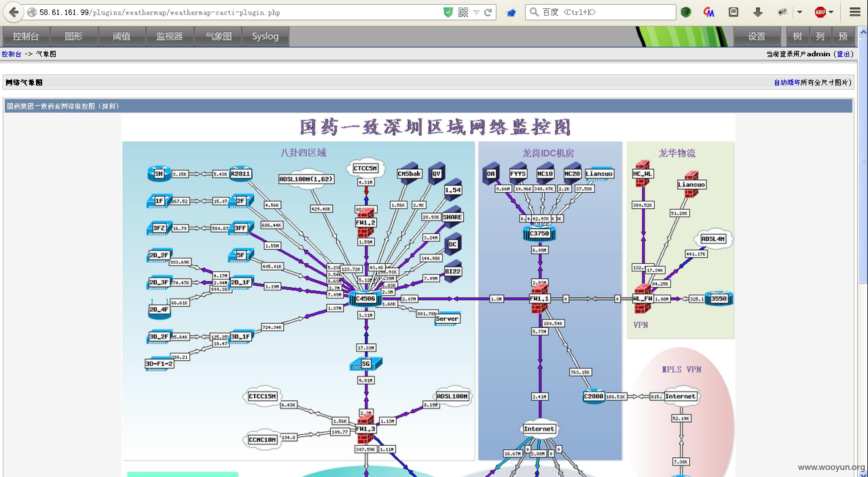
Task: Click the CTCC15M cloud node
Action: (263, 396)
